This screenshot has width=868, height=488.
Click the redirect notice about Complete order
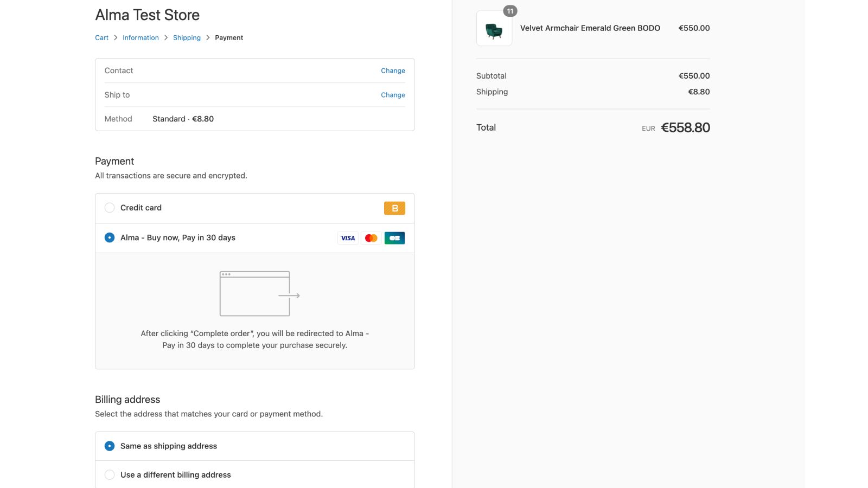[254, 339]
